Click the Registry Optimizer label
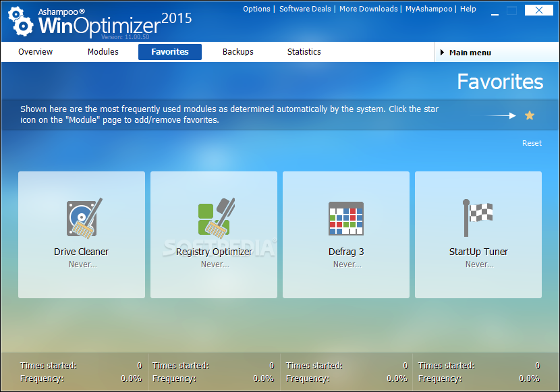This screenshot has width=560, height=392. pos(214,252)
